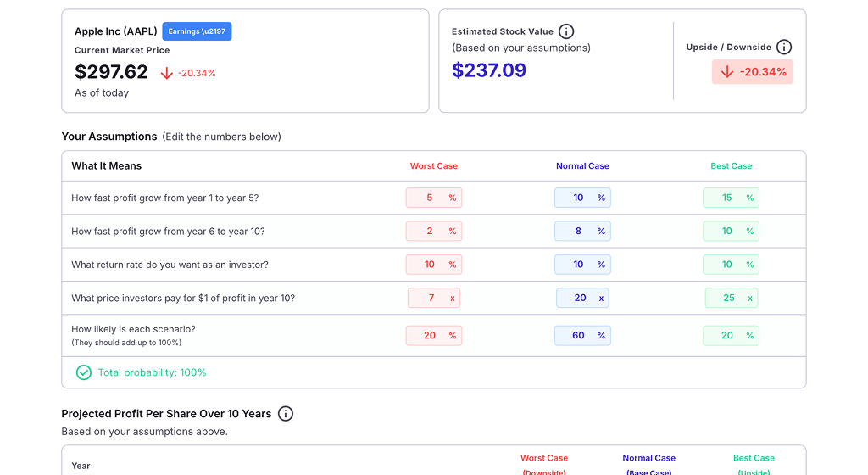Click the Best Case header in projection table
The width and height of the screenshot is (868, 475).
pyautogui.click(x=754, y=458)
